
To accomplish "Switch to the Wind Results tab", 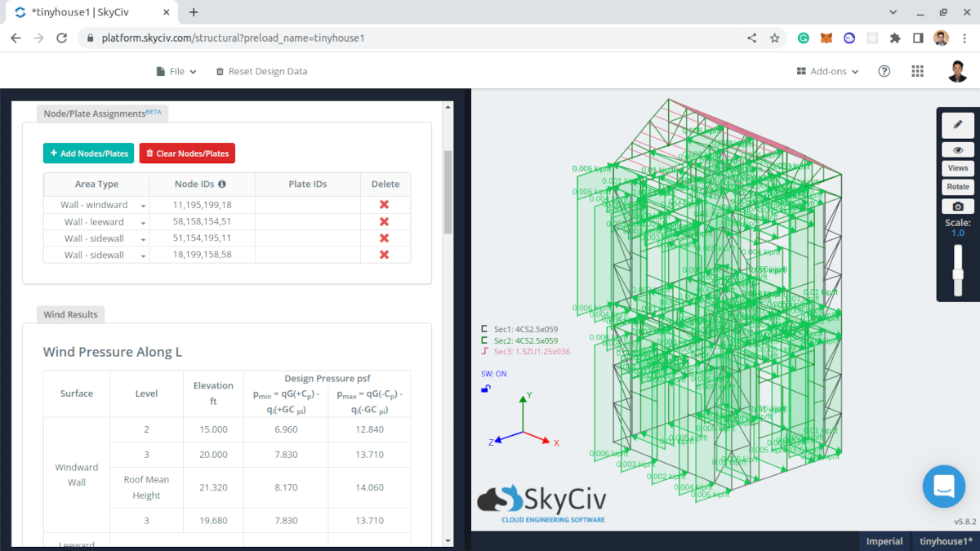I will pyautogui.click(x=70, y=314).
